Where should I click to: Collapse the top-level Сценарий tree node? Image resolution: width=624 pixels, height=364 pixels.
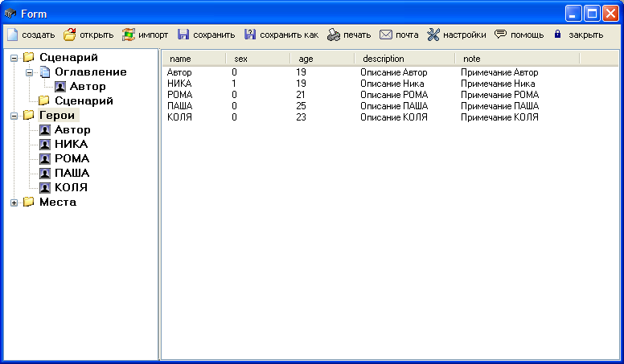coord(14,58)
